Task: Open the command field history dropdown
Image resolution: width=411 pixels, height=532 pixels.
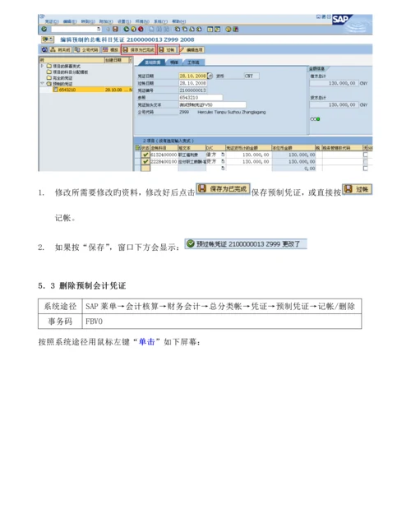Action: click(99, 29)
